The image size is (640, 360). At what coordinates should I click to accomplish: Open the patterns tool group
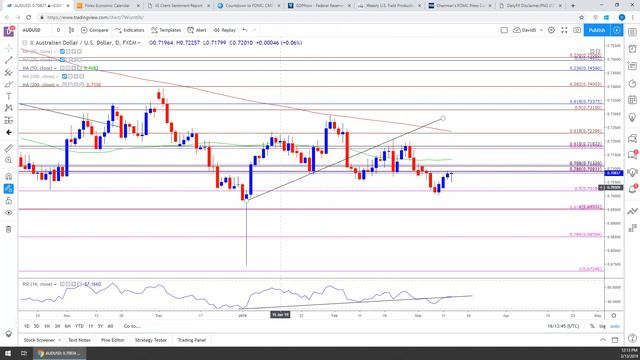9,108
